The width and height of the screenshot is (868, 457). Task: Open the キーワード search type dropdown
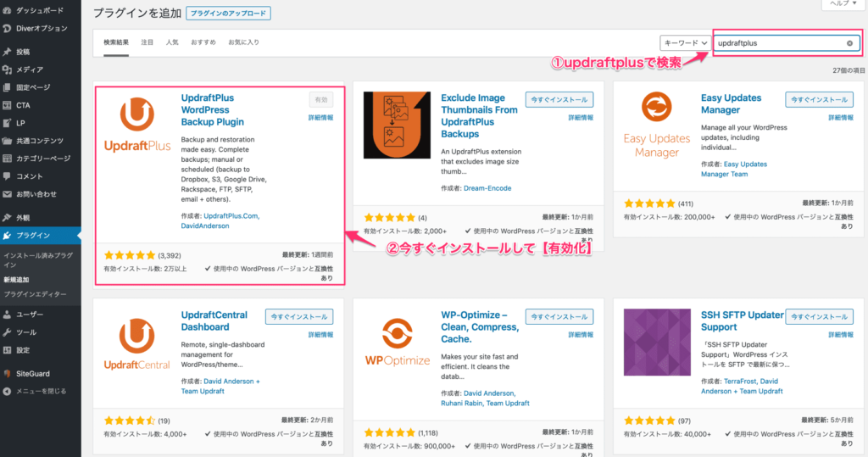point(685,42)
